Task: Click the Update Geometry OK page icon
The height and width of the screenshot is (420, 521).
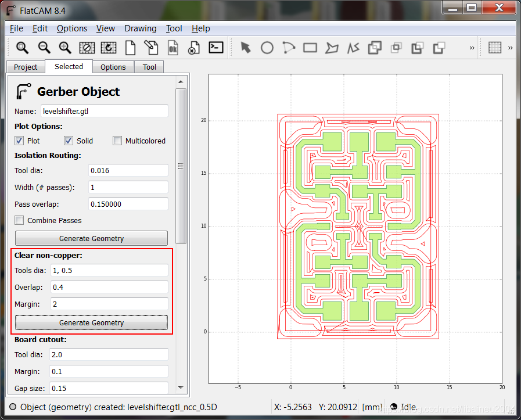Action: (173, 48)
